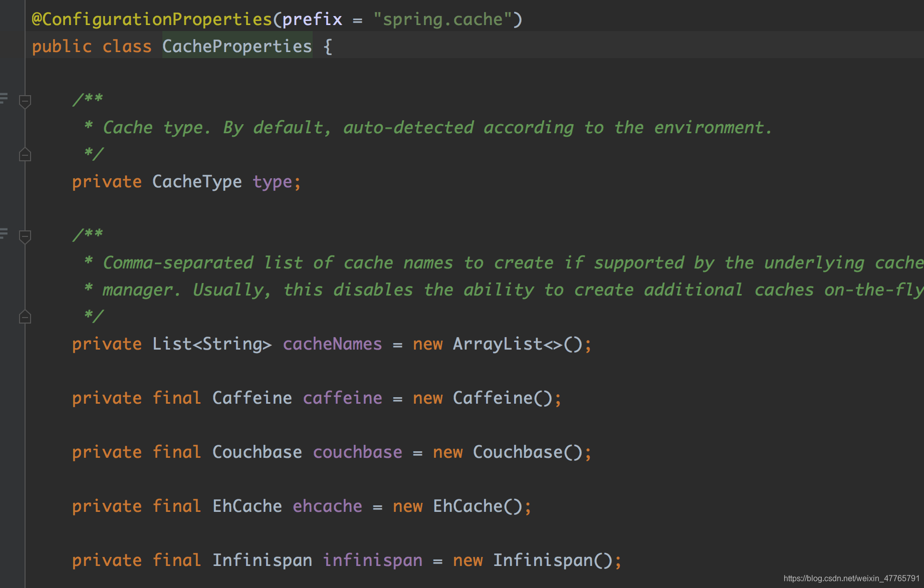
Task: Click the infinispan field name
Action: coord(372,560)
